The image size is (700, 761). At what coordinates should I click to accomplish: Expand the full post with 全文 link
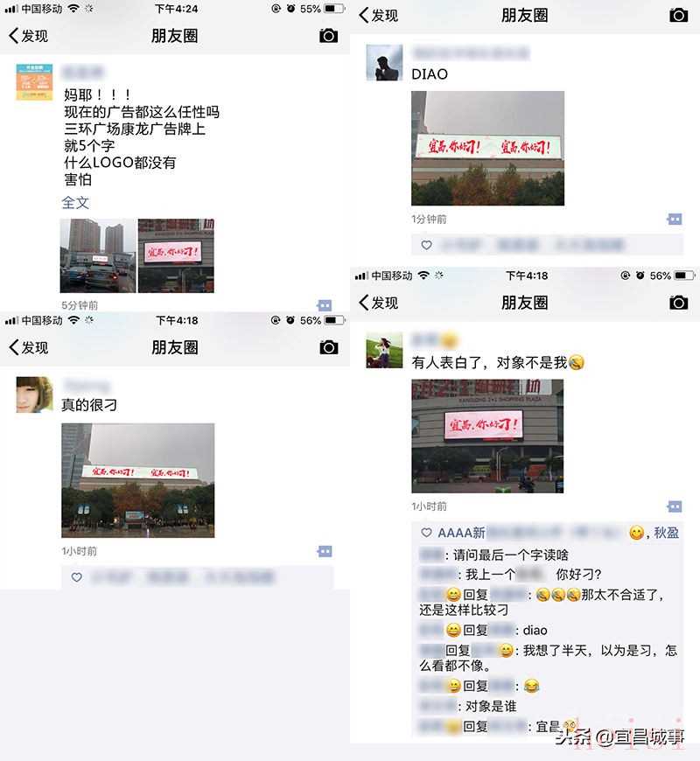click(75, 203)
